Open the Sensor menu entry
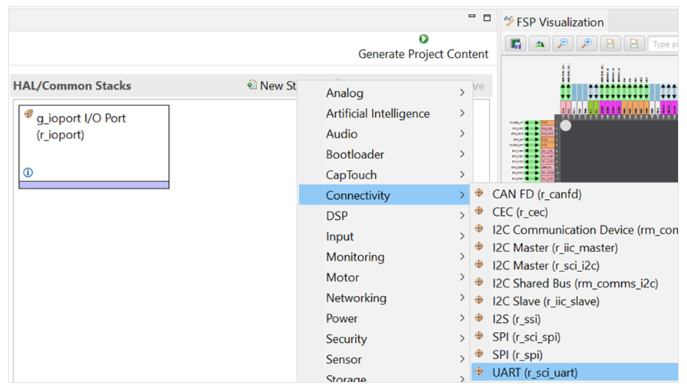Viewport: 687px width, 390px height. pos(384,359)
